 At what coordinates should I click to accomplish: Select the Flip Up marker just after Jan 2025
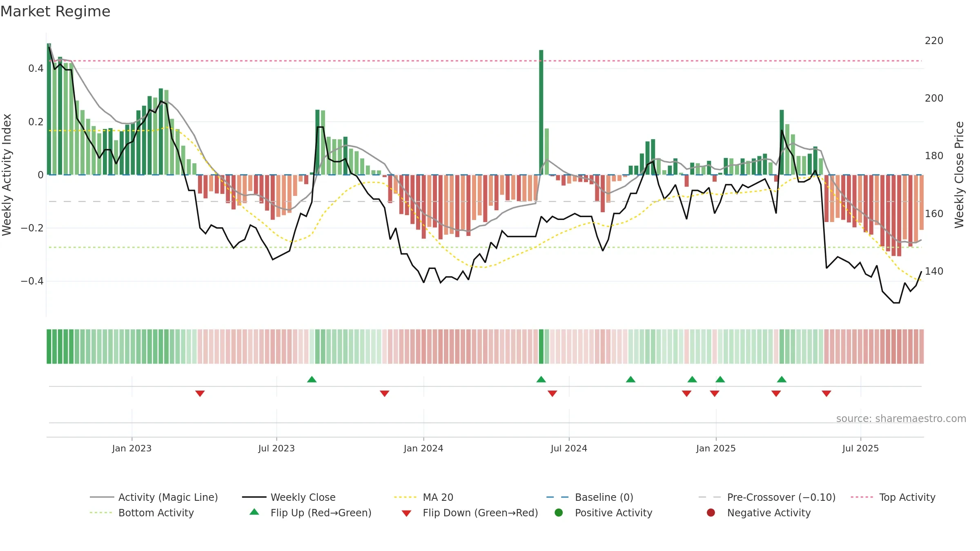click(x=720, y=379)
